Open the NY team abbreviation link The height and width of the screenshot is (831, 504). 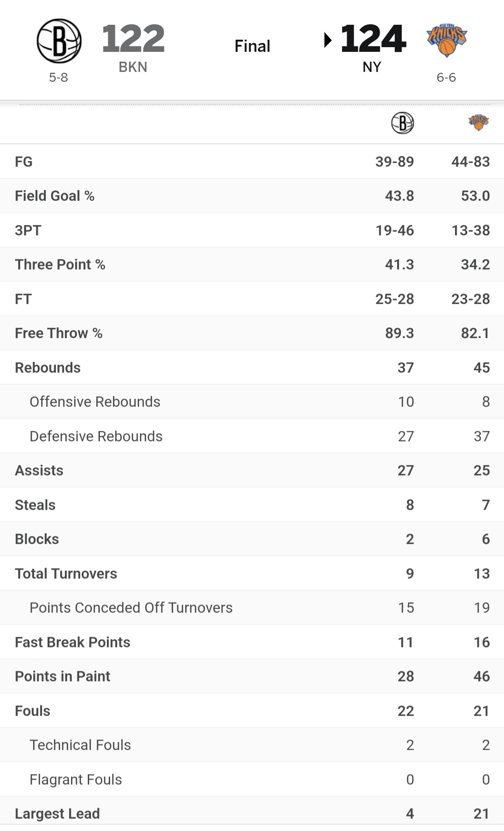[x=372, y=67]
